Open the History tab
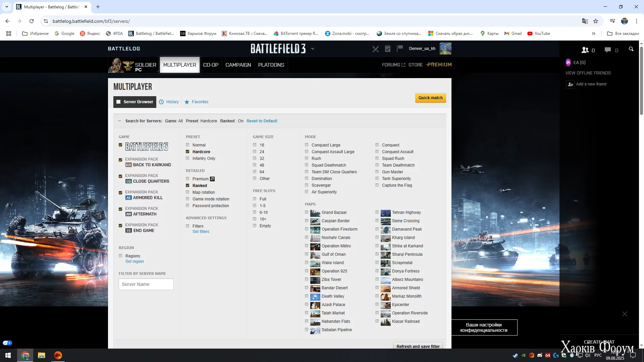The image size is (644, 362). click(172, 102)
